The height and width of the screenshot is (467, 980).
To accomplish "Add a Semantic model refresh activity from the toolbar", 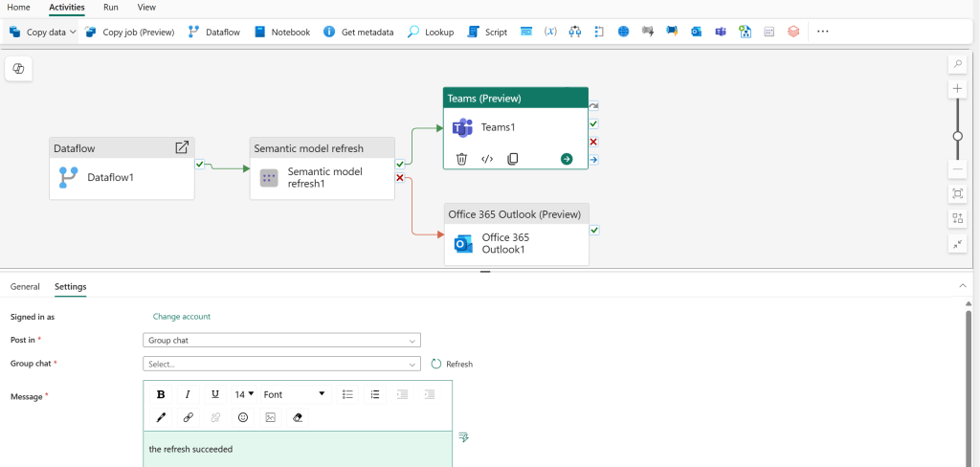I will tap(769, 32).
